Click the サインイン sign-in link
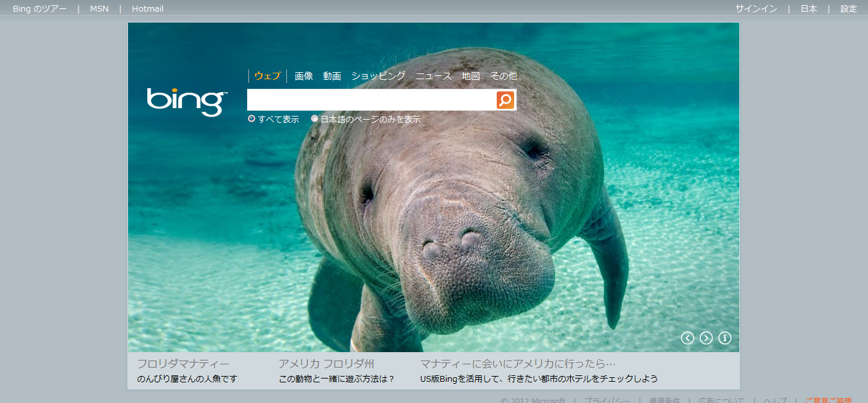868x403 pixels. point(756,8)
